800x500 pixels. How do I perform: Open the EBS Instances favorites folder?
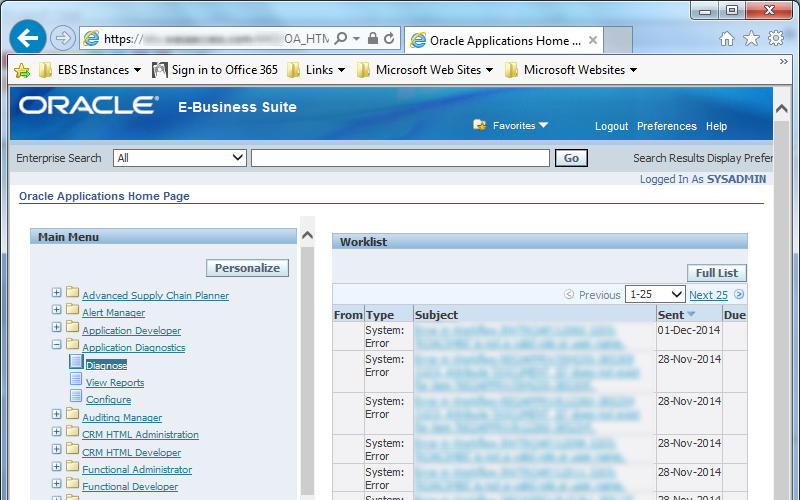click(90, 70)
